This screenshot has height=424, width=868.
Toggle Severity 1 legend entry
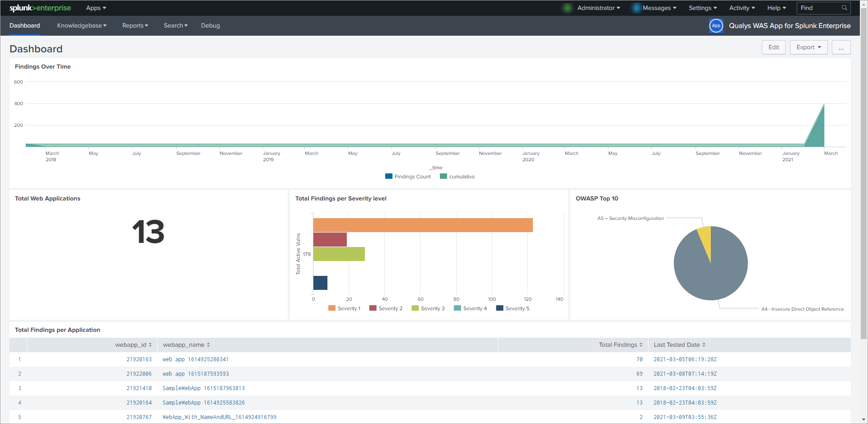pyautogui.click(x=344, y=308)
